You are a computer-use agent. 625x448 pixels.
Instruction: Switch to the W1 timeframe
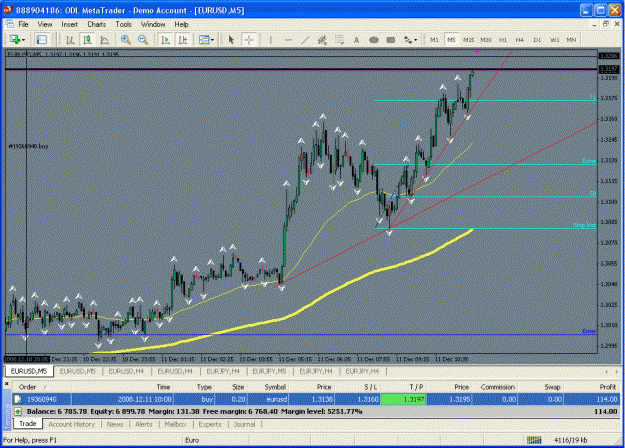(554, 40)
